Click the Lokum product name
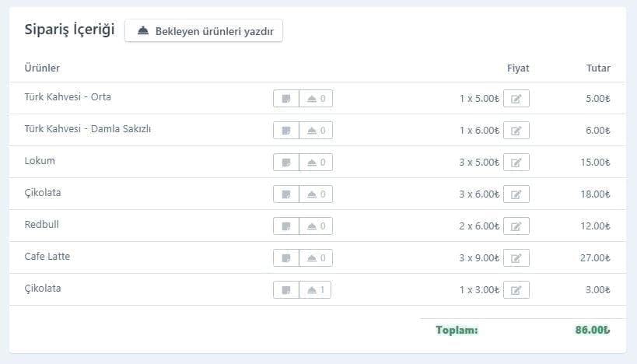 point(40,160)
